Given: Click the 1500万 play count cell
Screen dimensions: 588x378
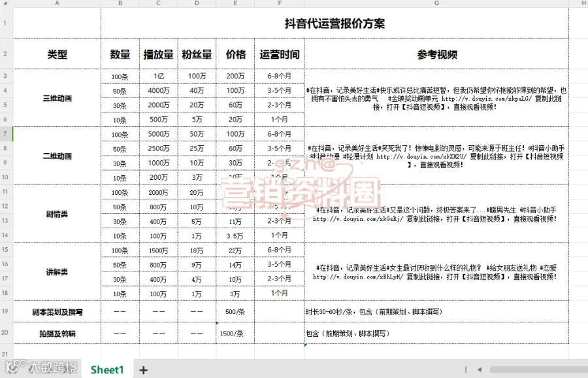Looking at the screenshot, I should [x=158, y=250].
